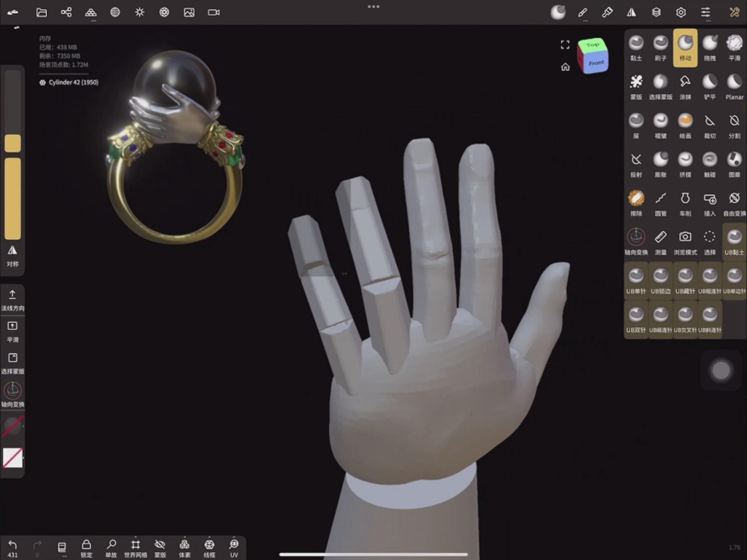Open the Background image menu
This screenshot has height=560, width=747.
point(189,12)
